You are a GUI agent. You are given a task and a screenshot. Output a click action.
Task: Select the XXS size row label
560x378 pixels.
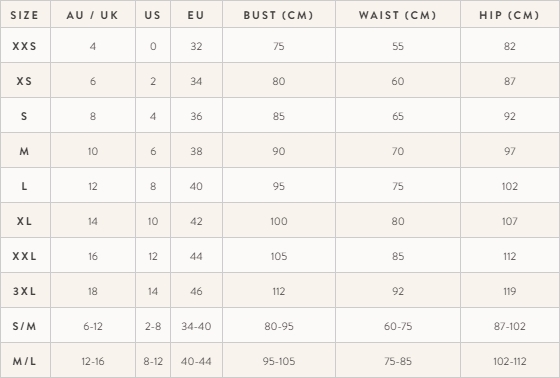click(24, 46)
